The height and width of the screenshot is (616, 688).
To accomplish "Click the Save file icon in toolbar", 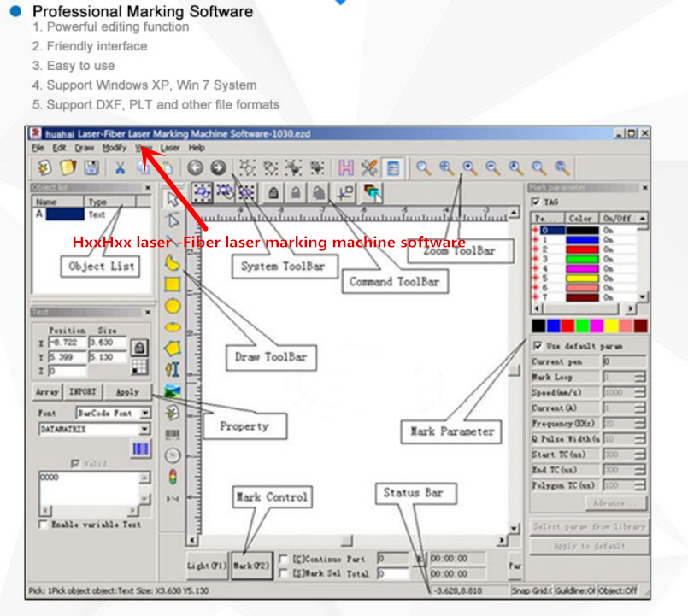I will click(x=90, y=167).
